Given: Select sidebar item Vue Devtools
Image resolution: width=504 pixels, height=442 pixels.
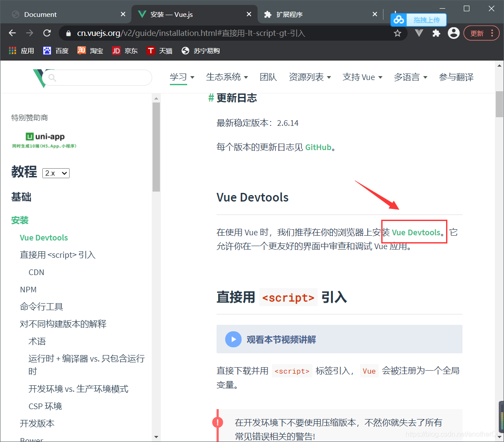Looking at the screenshot, I should (x=44, y=238).
